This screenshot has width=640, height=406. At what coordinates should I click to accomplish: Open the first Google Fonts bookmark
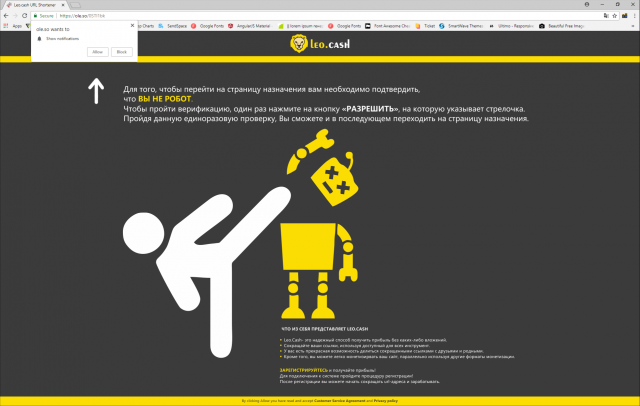click(x=208, y=26)
